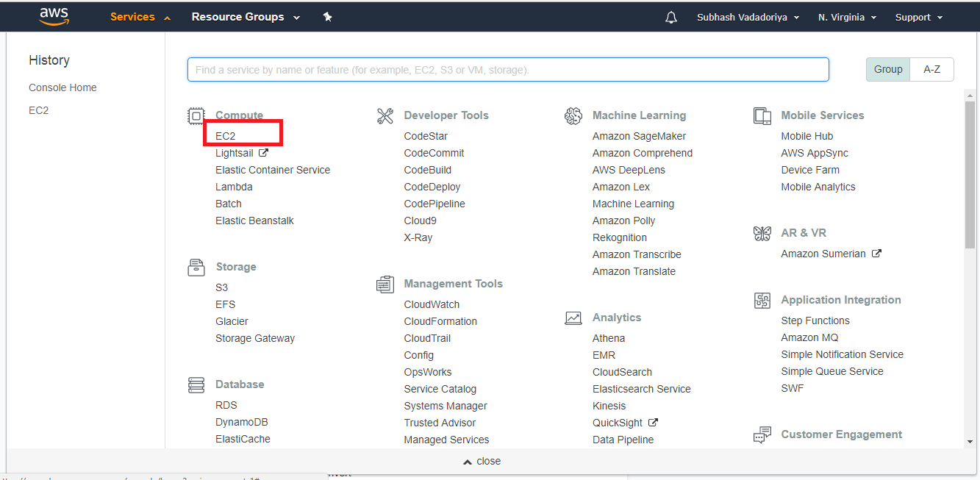Click the pin shortcut icon in the header
The height and width of the screenshot is (480, 980).
click(328, 17)
